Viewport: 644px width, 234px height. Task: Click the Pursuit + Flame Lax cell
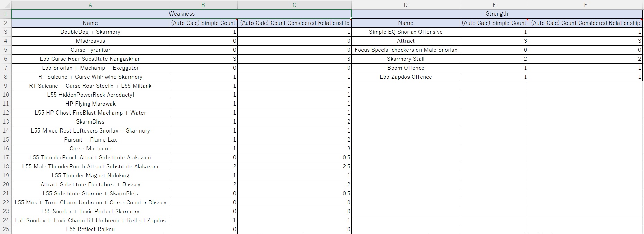(x=90, y=139)
